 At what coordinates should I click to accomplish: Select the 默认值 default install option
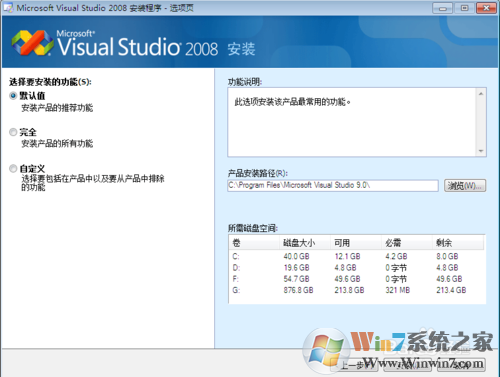pyautogui.click(x=13, y=96)
